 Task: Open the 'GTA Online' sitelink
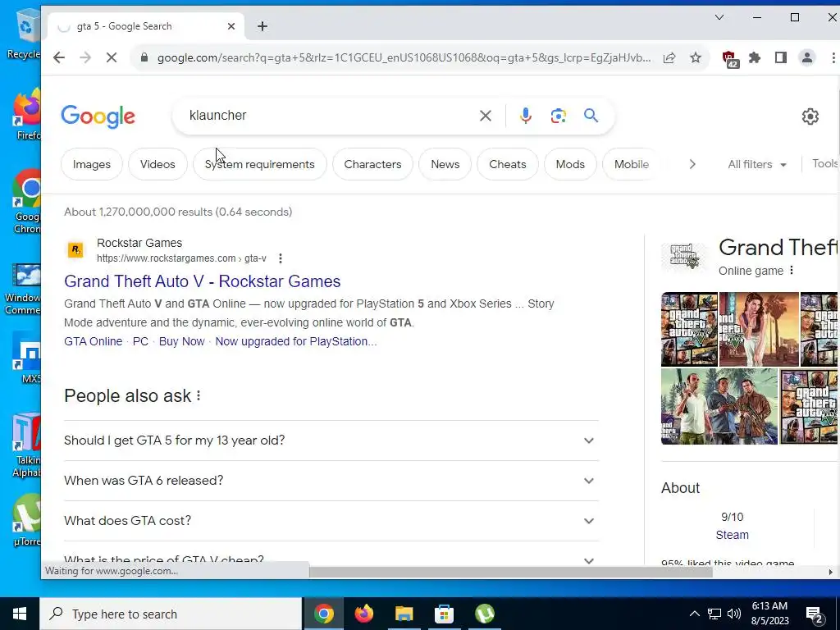point(94,342)
